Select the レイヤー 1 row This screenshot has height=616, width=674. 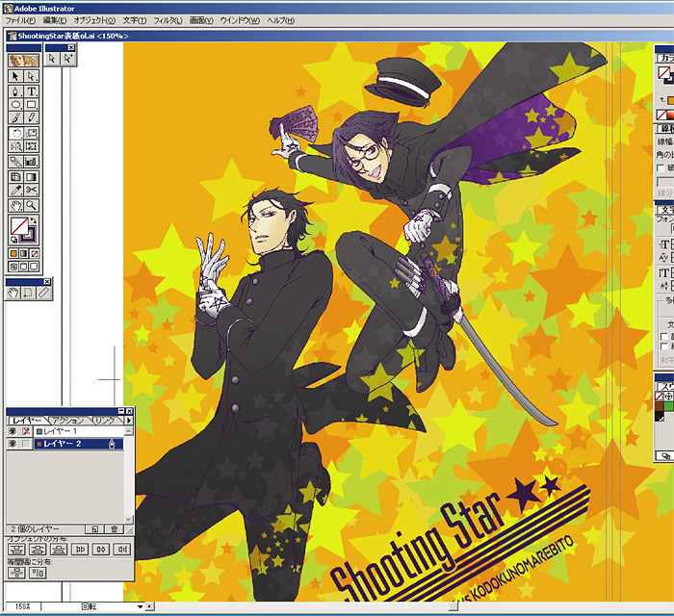79,431
